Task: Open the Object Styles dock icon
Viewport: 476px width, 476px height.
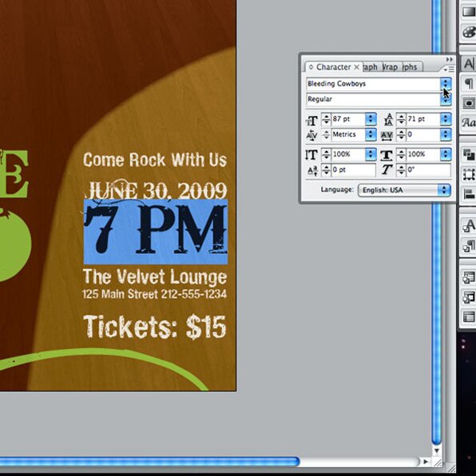Action: pos(469,277)
